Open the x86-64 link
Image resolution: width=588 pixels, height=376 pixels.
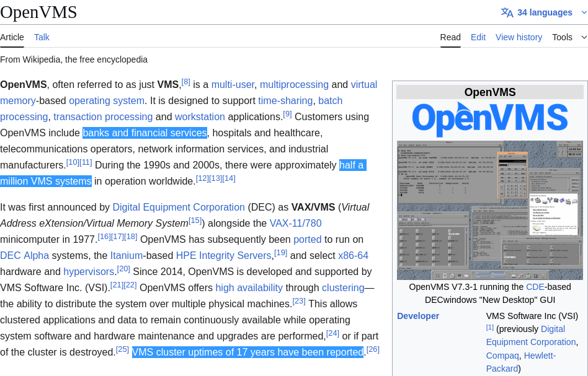(354, 256)
